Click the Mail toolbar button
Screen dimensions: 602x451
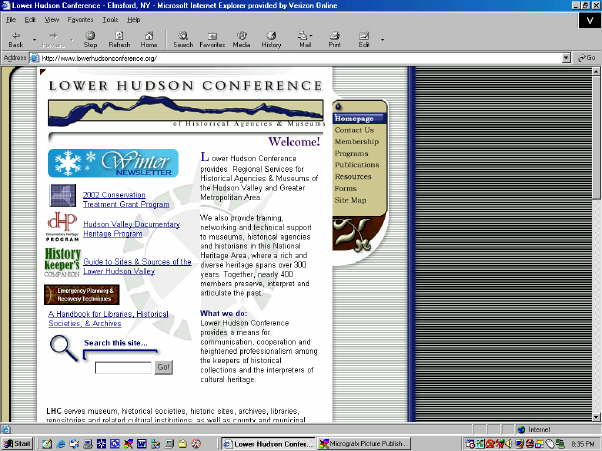pyautogui.click(x=305, y=40)
